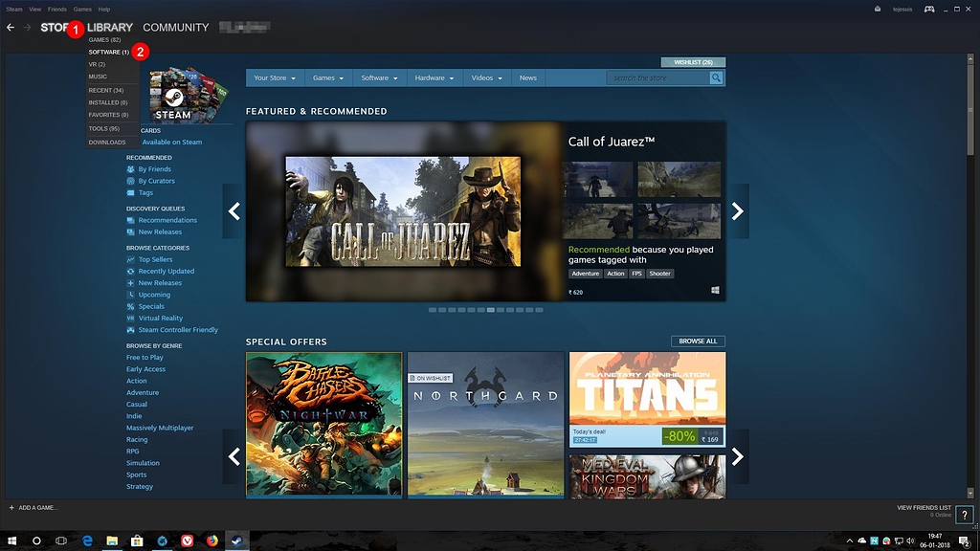This screenshot has width=980, height=551.
Task: Go back with the arrow beside STORE
Action: (11, 28)
